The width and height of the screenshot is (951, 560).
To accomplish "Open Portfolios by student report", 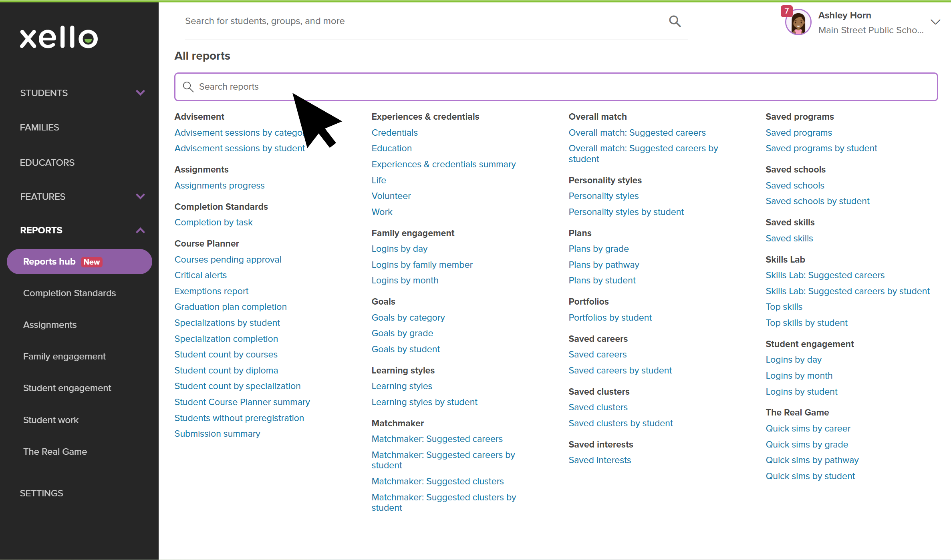I will pyautogui.click(x=610, y=317).
